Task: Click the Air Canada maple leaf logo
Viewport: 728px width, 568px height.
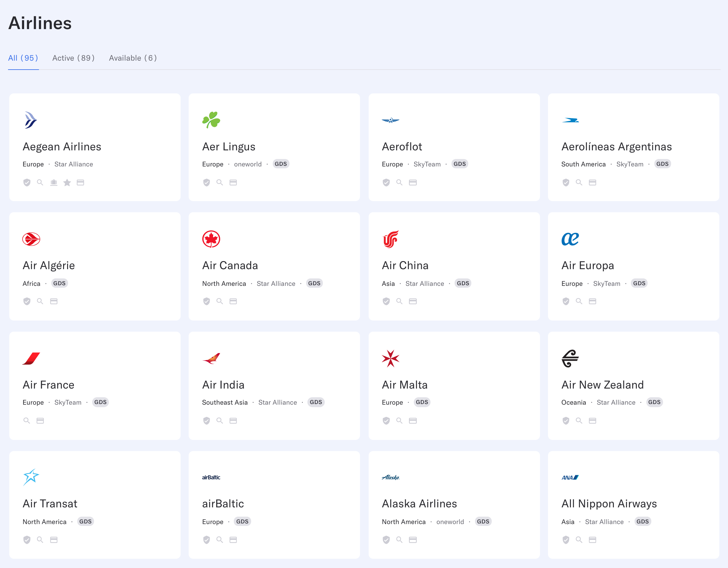Action: [x=211, y=239]
